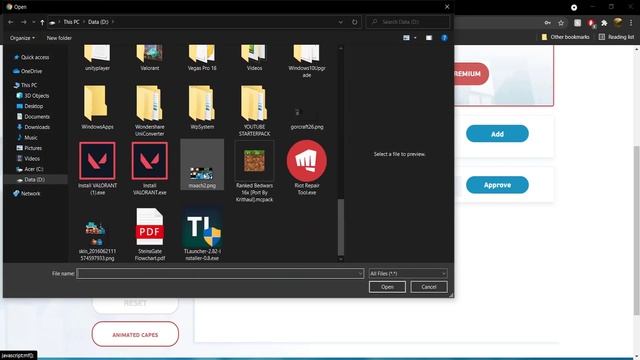Open the dialog help icon

pos(444,38)
